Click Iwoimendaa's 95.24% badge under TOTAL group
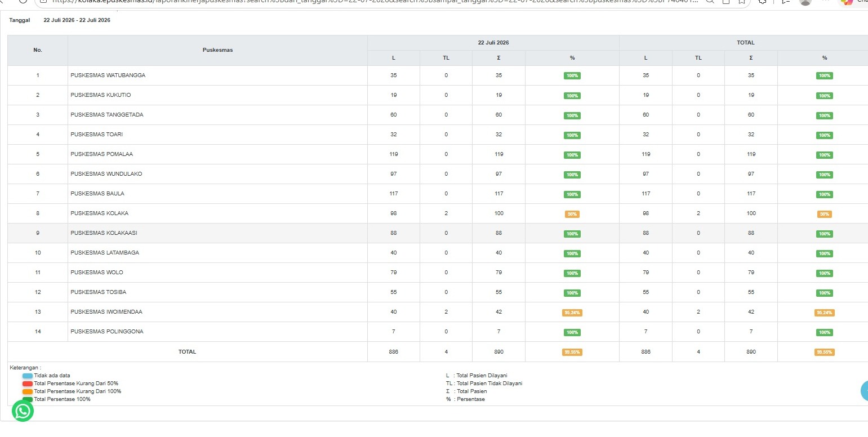 point(825,313)
